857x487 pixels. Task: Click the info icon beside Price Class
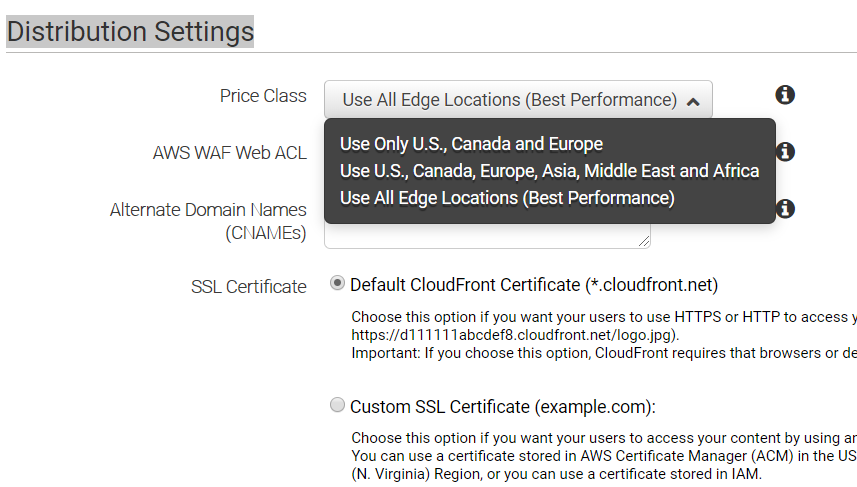[x=785, y=95]
